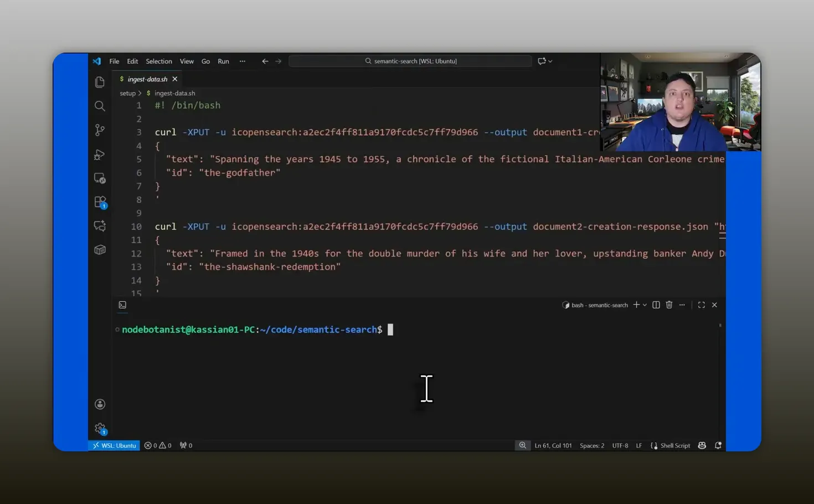Go back with the left arrow
The image size is (814, 504).
click(x=265, y=61)
